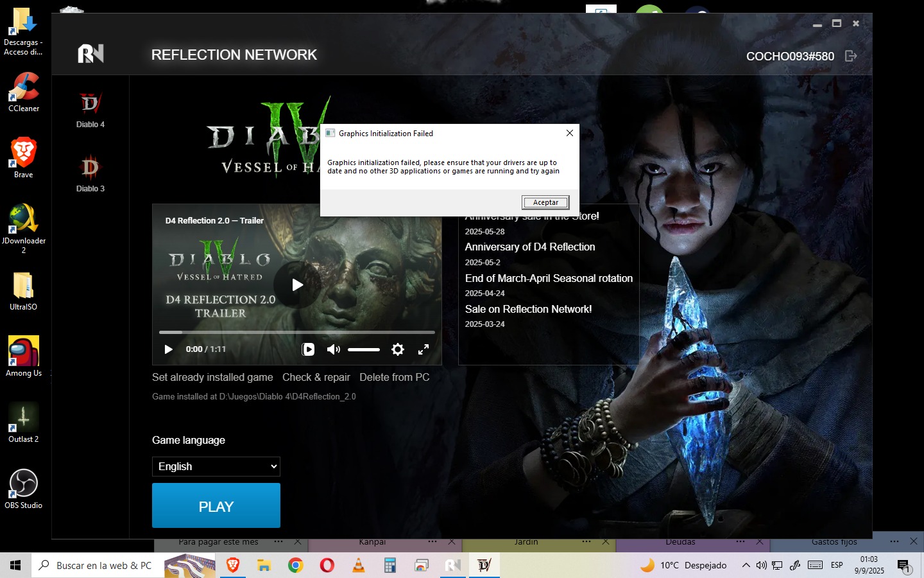Click Check & repair
The image size is (924, 578).
tap(316, 377)
